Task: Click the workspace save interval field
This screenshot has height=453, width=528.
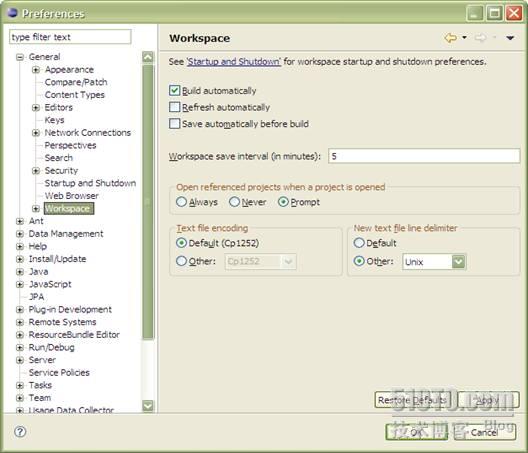Action: tap(424, 156)
